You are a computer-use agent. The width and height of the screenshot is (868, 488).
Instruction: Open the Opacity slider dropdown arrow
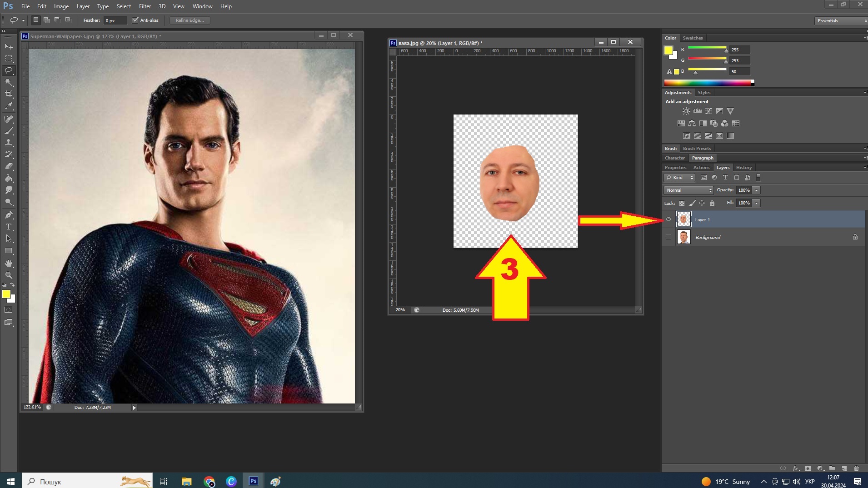(757, 190)
